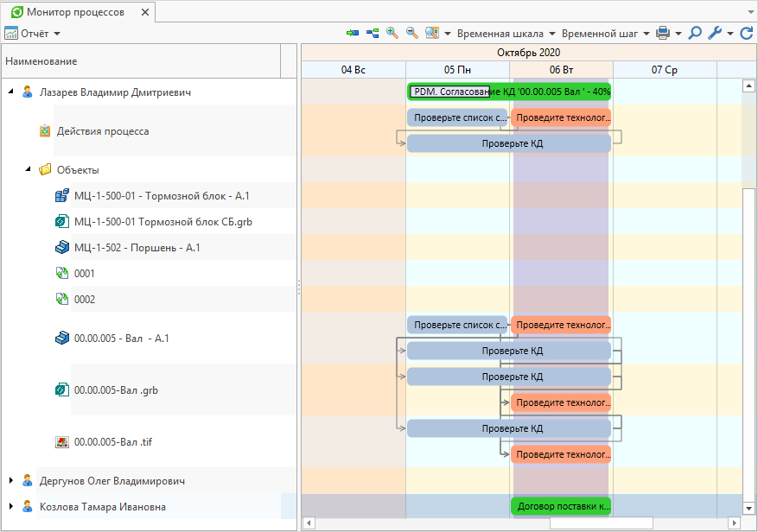
Task: Select МЦ-1-502 - Поршень - A.1 row
Action: [x=150, y=247]
